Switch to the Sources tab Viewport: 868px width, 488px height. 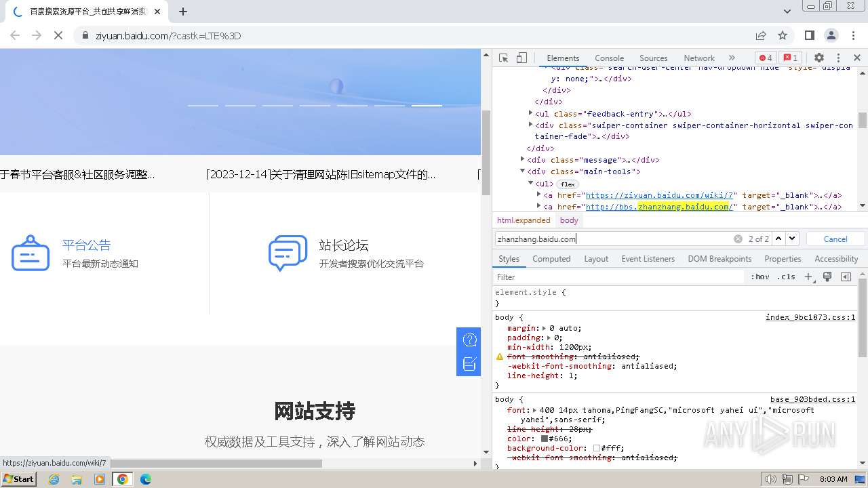click(x=653, y=58)
